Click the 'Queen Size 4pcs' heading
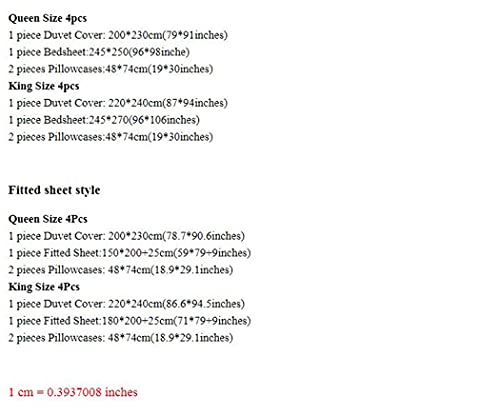 [48, 18]
